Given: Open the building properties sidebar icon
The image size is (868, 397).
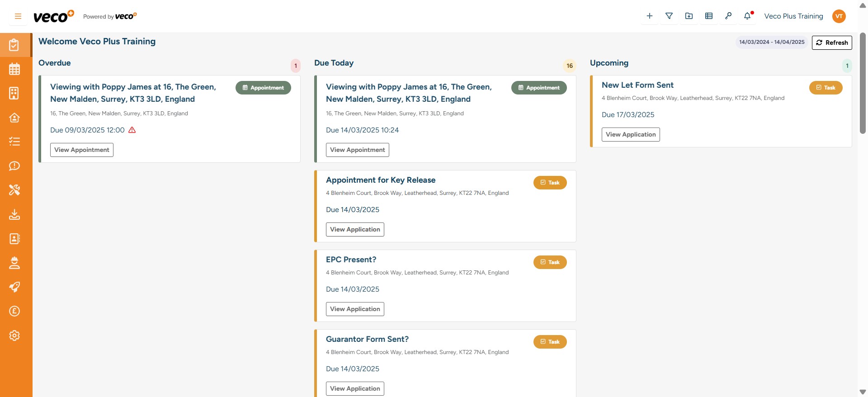Looking at the screenshot, I should click(x=14, y=93).
